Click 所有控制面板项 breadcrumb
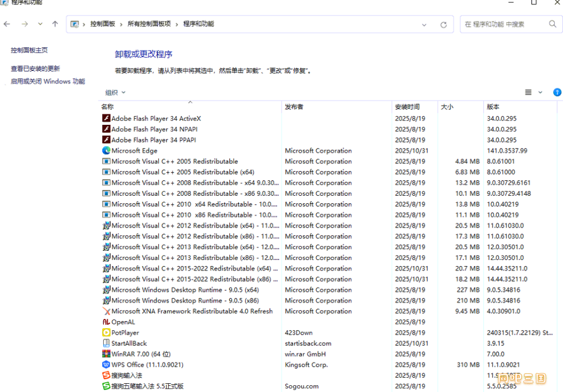This screenshot has height=392, width=563. 150,24
